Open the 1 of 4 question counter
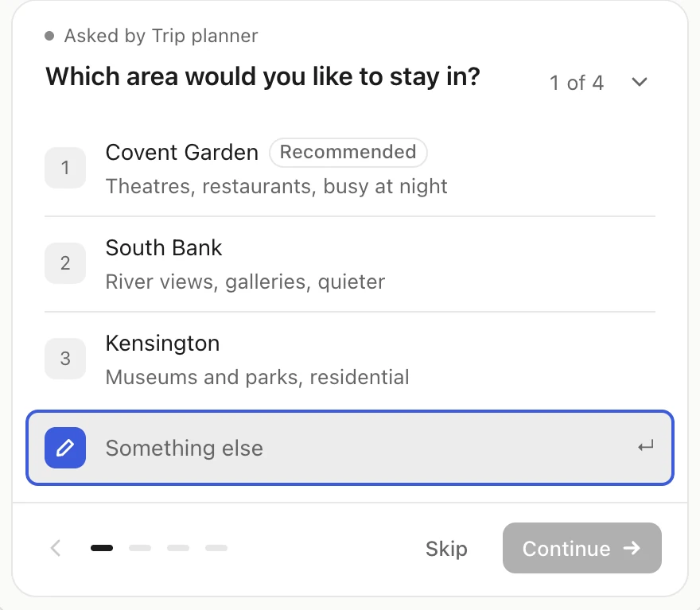This screenshot has width=700, height=610. [577, 83]
